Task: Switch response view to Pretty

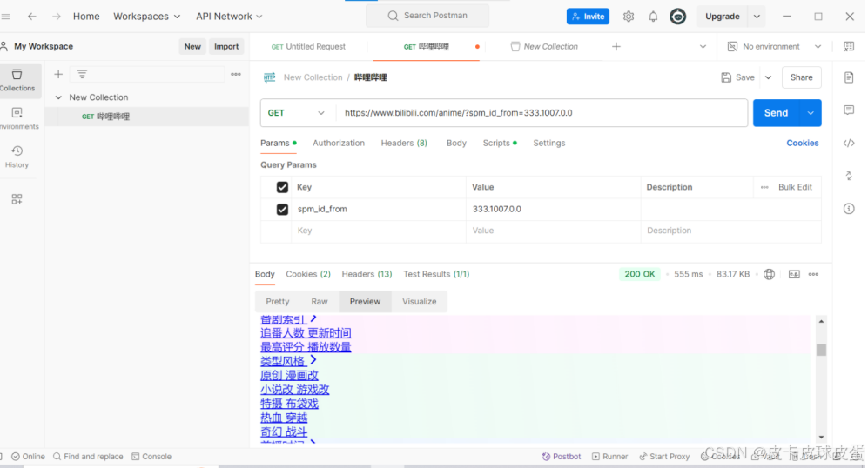Action: [x=278, y=302]
